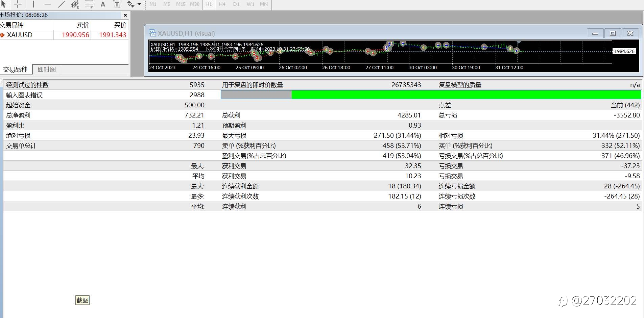Choose the horizontal line drawing tool
Viewport: 644px width, 318px height.
pyautogui.click(x=47, y=4)
